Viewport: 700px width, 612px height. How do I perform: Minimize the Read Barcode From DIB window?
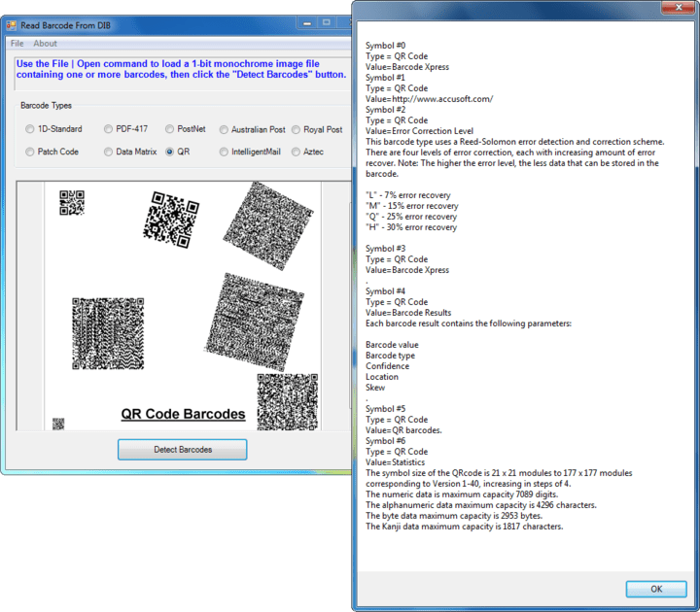pos(307,22)
